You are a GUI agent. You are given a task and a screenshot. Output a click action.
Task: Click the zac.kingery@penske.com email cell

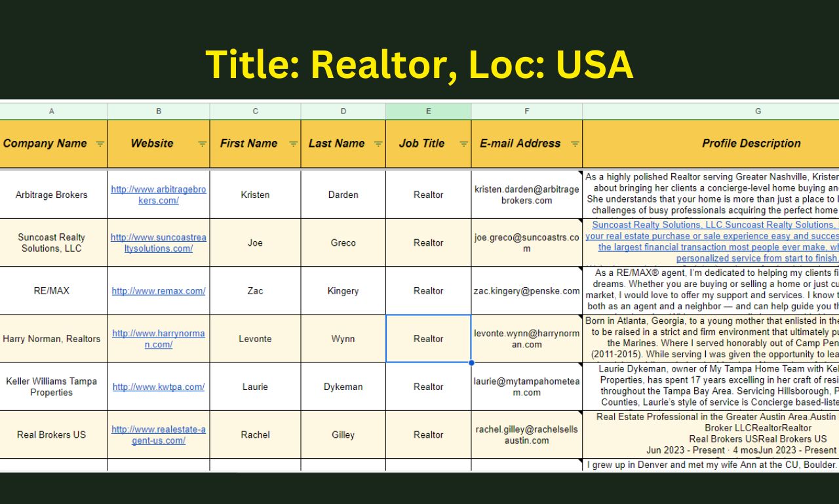click(x=526, y=291)
